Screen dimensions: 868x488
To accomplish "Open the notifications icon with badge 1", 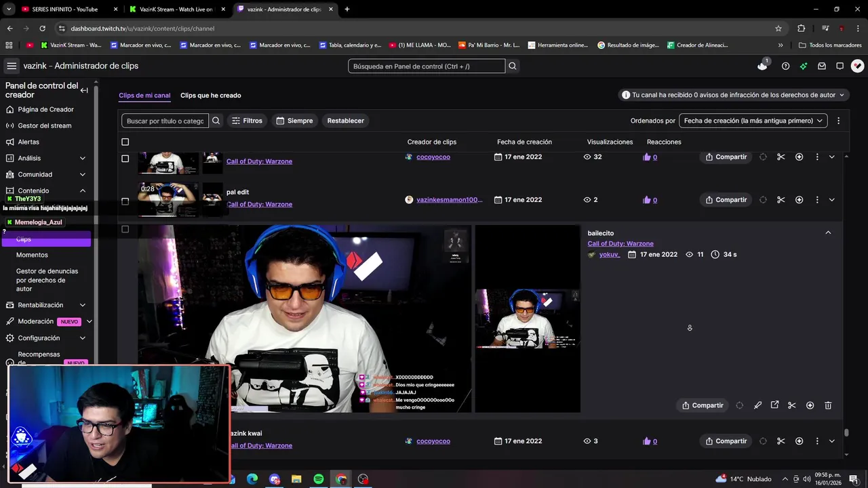I will pyautogui.click(x=763, y=65).
